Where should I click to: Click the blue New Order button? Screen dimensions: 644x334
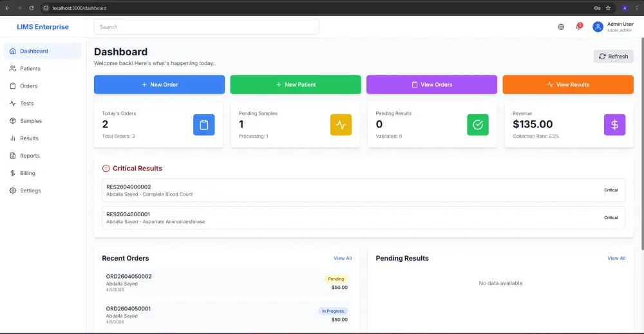(159, 84)
